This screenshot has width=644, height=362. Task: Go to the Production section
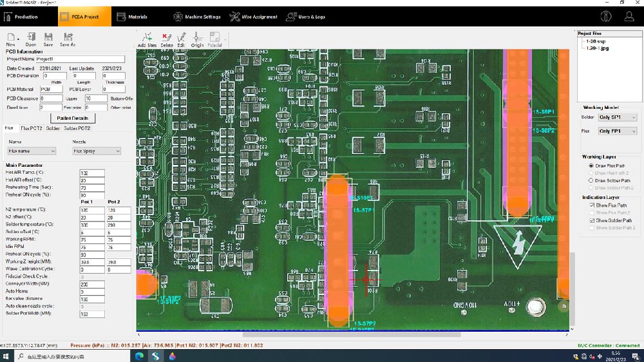click(x=21, y=17)
